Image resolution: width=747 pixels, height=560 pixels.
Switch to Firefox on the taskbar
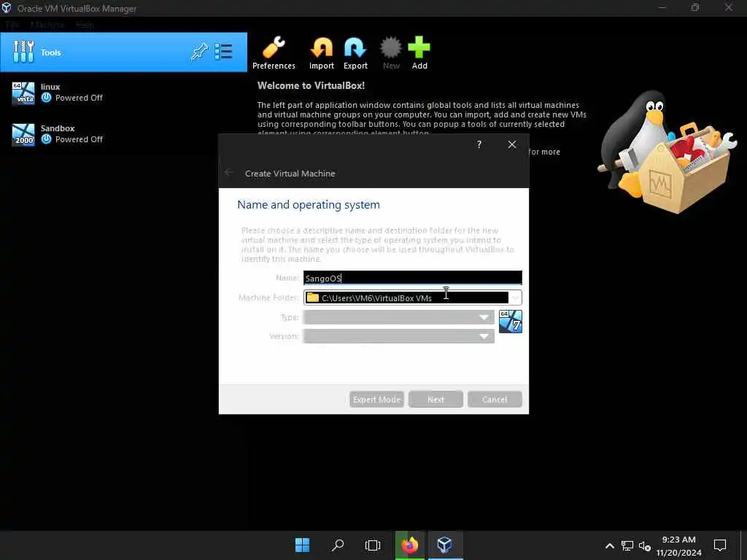[x=409, y=545]
